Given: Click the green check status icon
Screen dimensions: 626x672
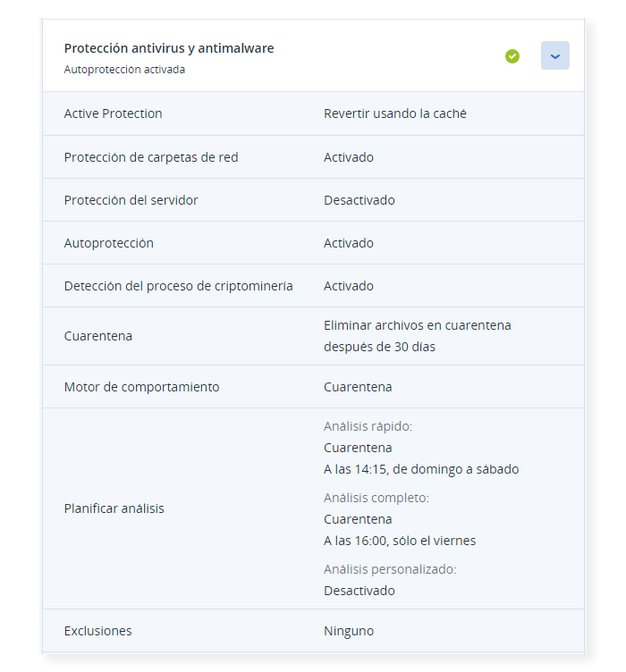Looking at the screenshot, I should 512,56.
